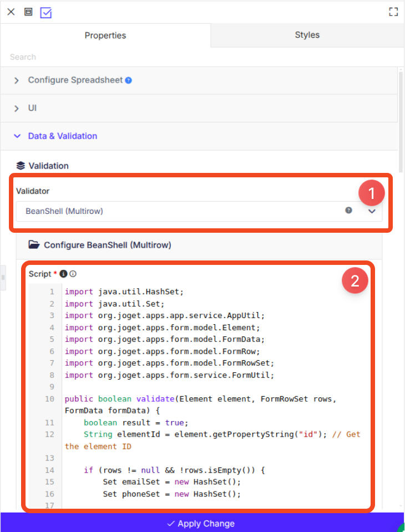Click the purple checkmark icon in the header
The height and width of the screenshot is (532, 405).
point(46,13)
